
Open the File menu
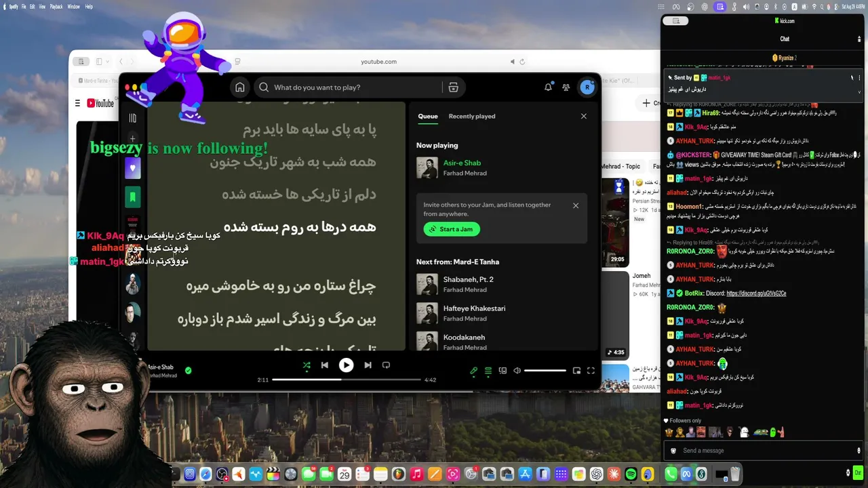pos(24,7)
